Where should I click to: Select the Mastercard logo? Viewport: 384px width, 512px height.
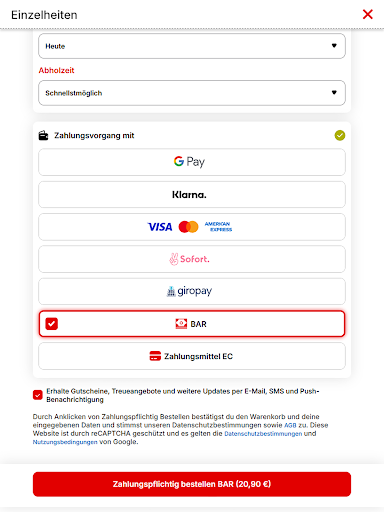click(x=188, y=227)
